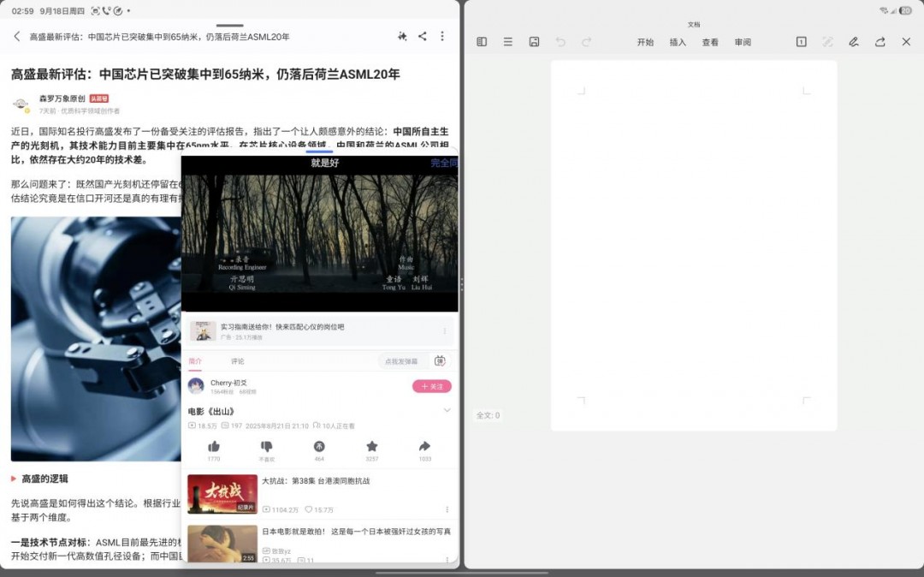
Task: Follow Cherry-初爻 with 关注 button
Action: click(432, 387)
